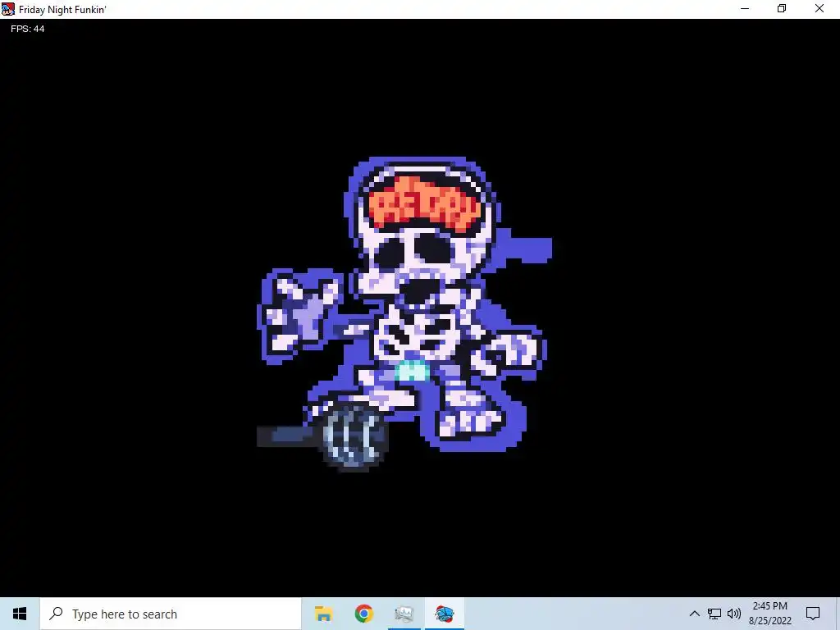840x630 pixels.
Task: Click the search magnifier icon in taskbar
Action: pos(56,614)
